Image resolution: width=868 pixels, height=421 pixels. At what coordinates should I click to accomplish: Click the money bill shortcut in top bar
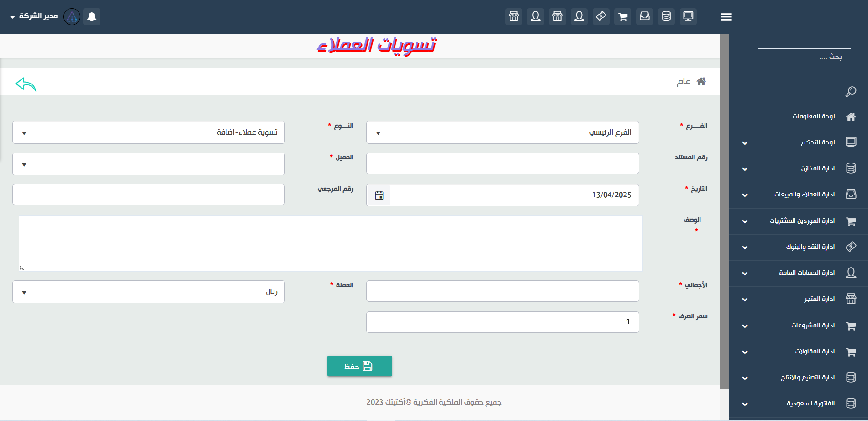(x=601, y=16)
